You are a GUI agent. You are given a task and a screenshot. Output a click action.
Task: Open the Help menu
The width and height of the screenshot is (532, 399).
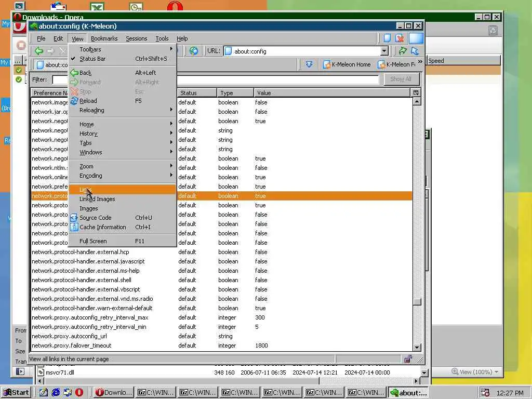182,38
